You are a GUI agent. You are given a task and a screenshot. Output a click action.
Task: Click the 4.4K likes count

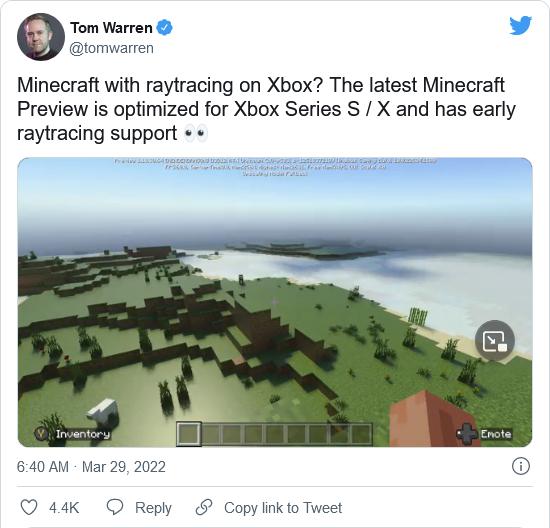[x=64, y=508]
